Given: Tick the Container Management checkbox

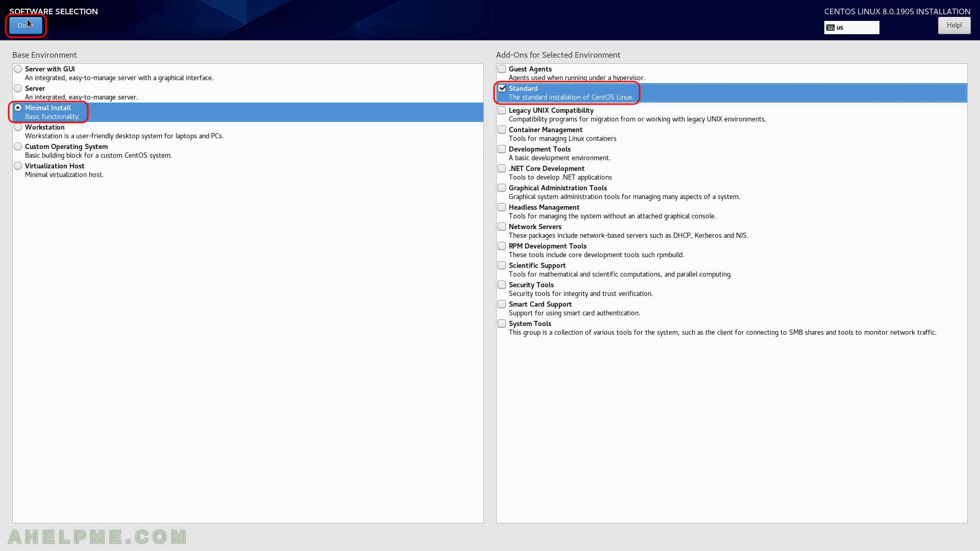Looking at the screenshot, I should 502,130.
